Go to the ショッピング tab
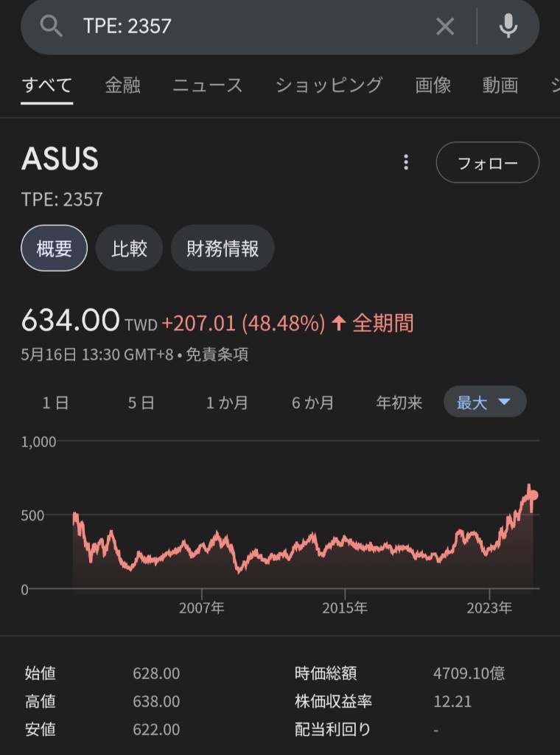 329,86
